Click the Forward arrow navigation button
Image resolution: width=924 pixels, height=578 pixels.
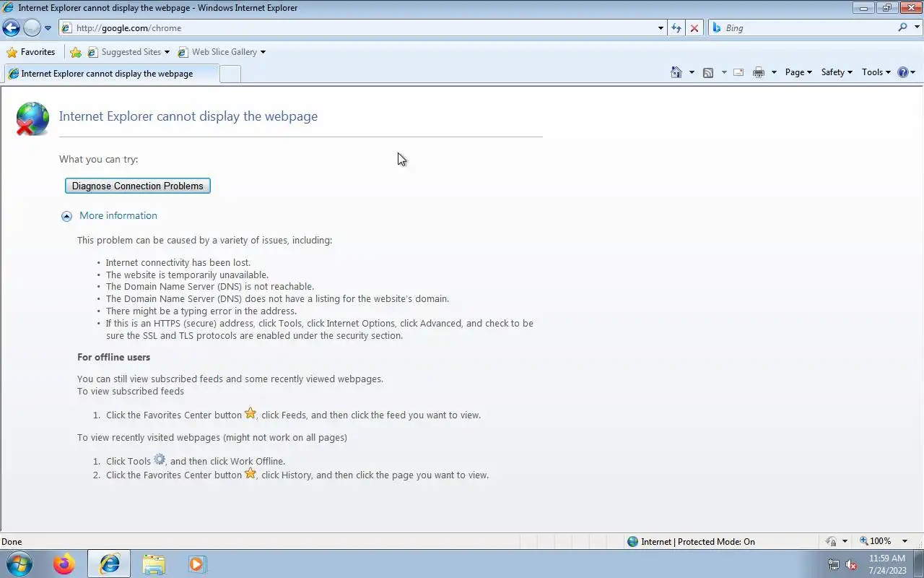(32, 28)
